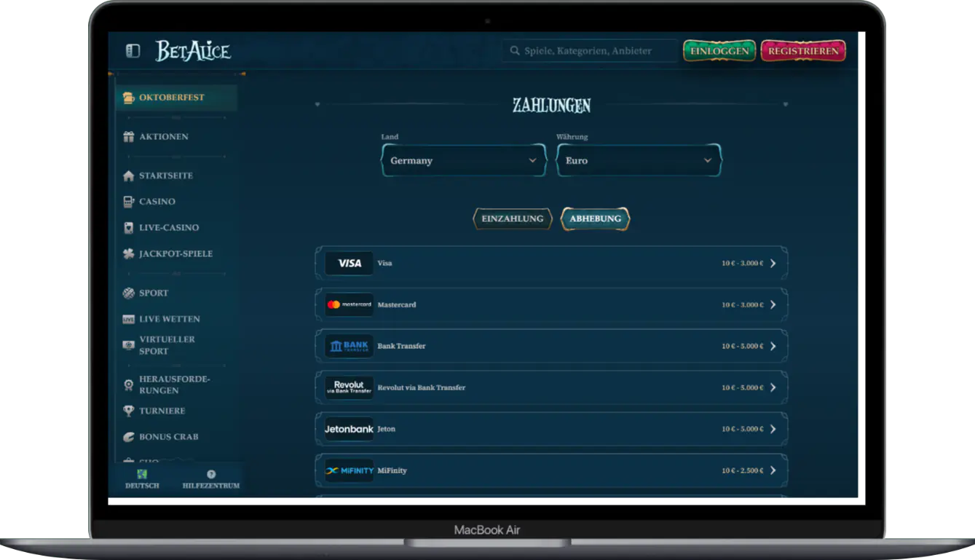Screen dimensions: 975x560
Task: Click the MiFinity payment name text
Action: click(392, 471)
